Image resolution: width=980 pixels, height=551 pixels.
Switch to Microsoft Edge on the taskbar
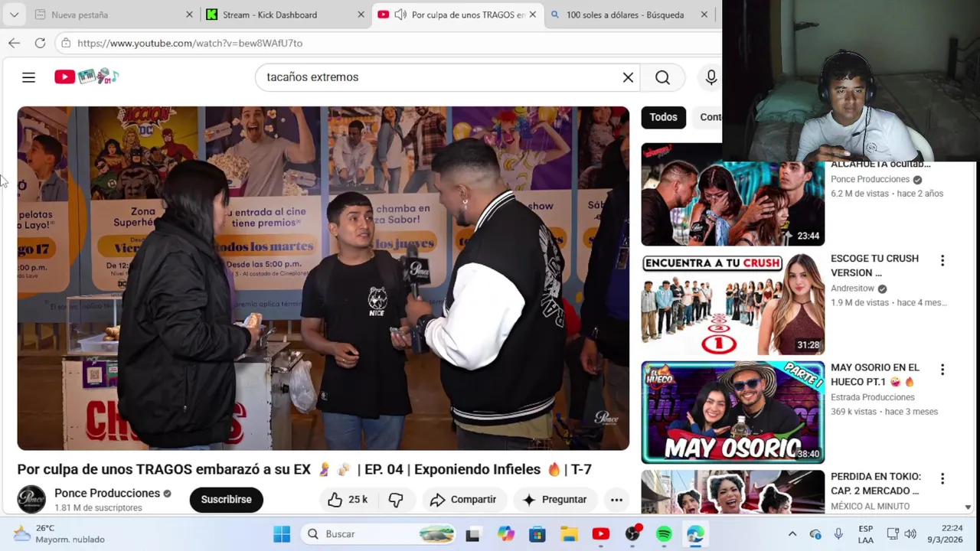[695, 534]
